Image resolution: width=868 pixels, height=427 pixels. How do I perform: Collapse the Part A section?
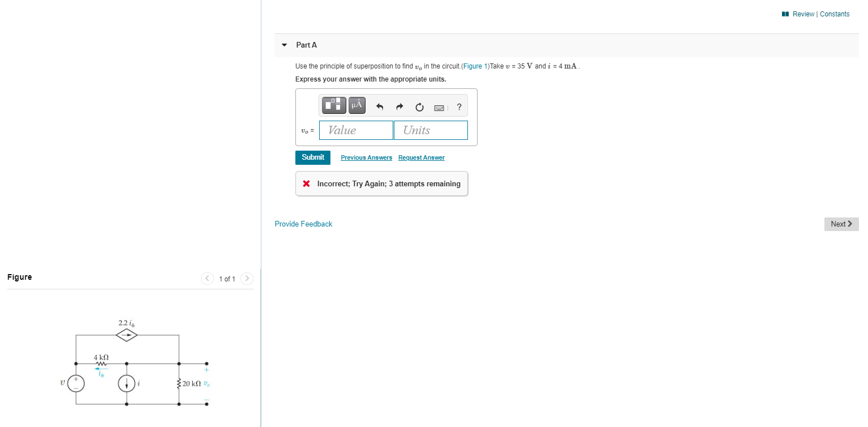(283, 45)
